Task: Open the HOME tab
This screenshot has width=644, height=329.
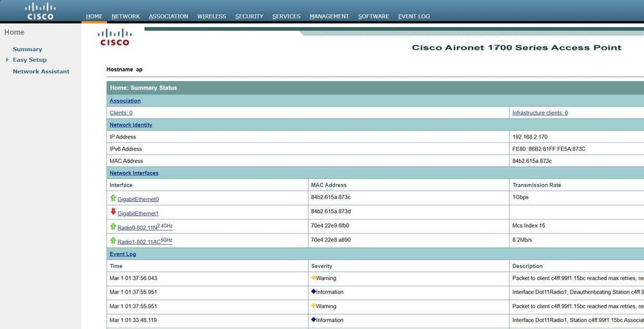Action: click(x=94, y=17)
